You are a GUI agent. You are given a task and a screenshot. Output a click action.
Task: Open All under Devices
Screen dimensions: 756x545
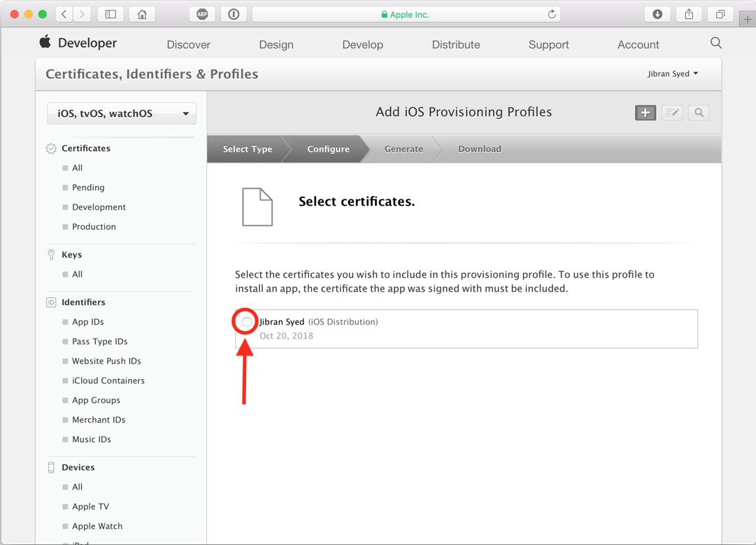pos(77,487)
